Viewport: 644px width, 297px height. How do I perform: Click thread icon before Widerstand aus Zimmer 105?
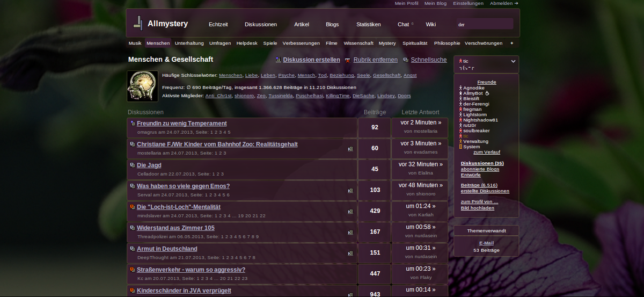(132, 228)
